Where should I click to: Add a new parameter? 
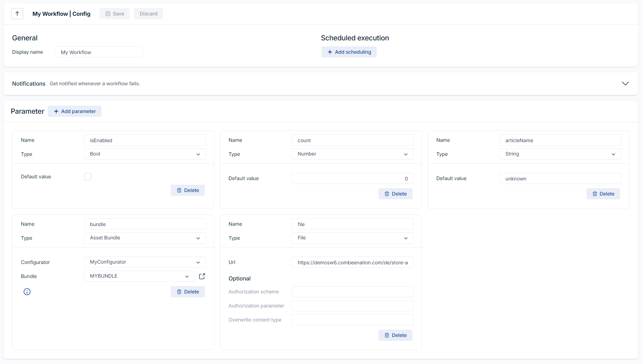(74, 111)
